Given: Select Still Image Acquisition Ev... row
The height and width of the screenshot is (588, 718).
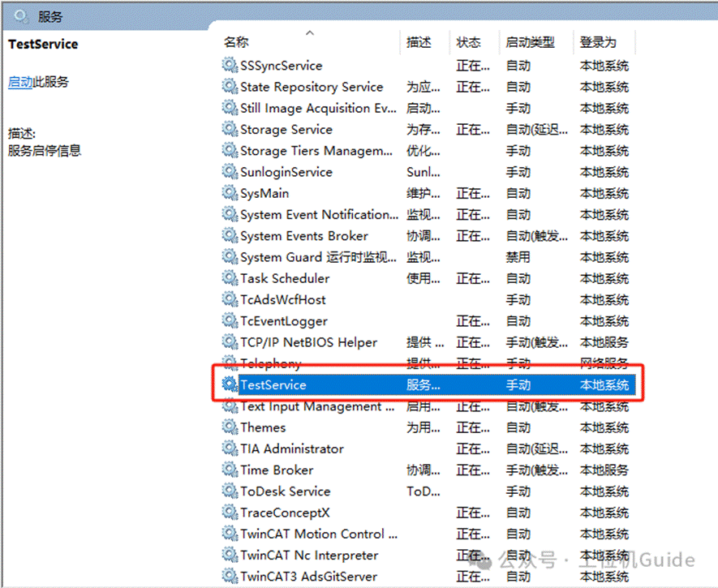Looking at the screenshot, I should 319,108.
